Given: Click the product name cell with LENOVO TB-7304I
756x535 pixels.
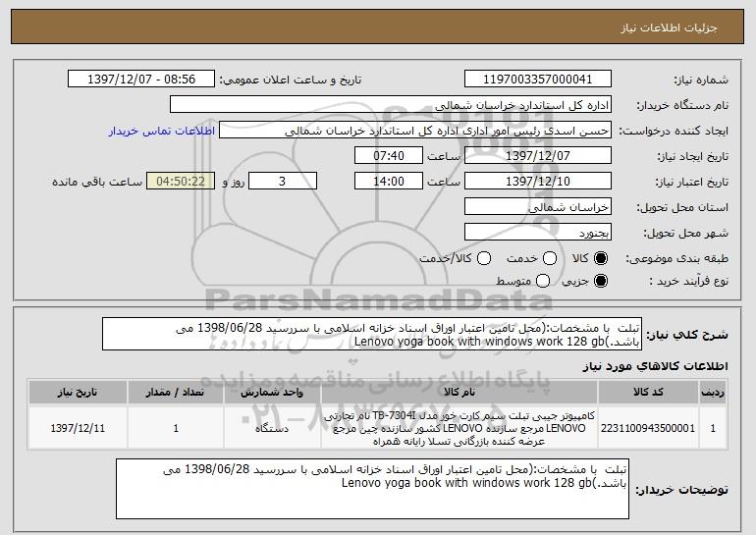Looking at the screenshot, I should click(459, 428).
